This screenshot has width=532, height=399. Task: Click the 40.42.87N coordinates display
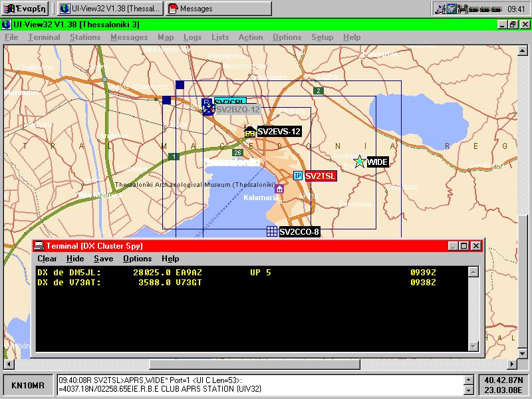pos(503,380)
